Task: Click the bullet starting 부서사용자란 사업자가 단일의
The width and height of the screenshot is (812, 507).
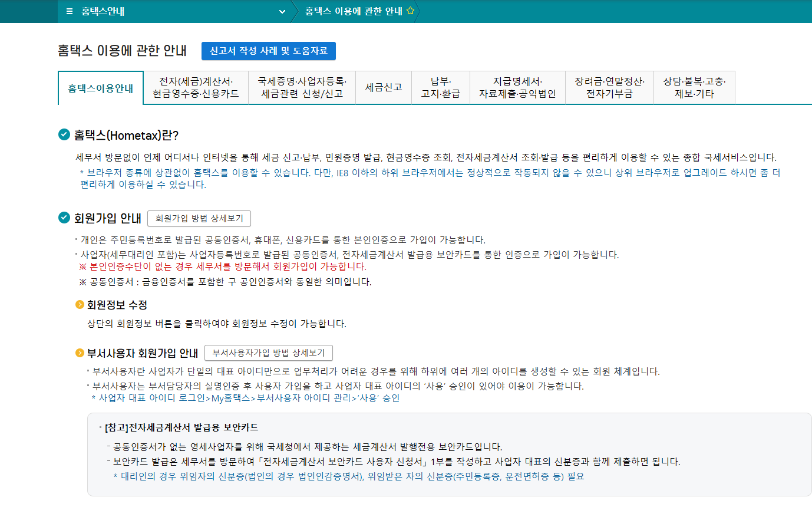Action: pos(376,371)
